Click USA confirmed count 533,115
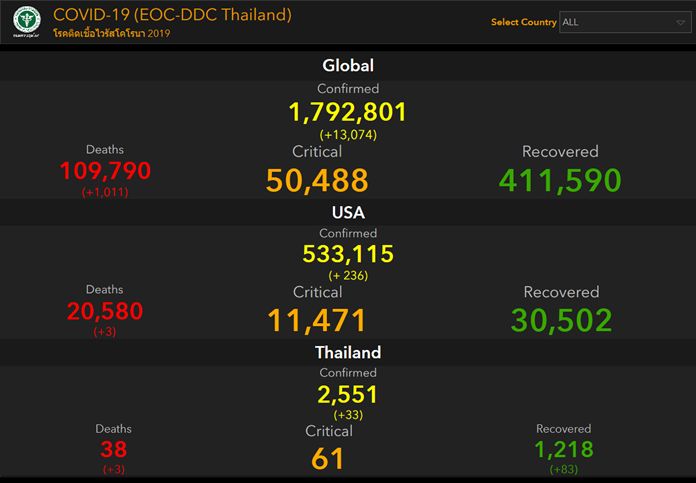The height and width of the screenshot is (483, 696). tap(348, 254)
